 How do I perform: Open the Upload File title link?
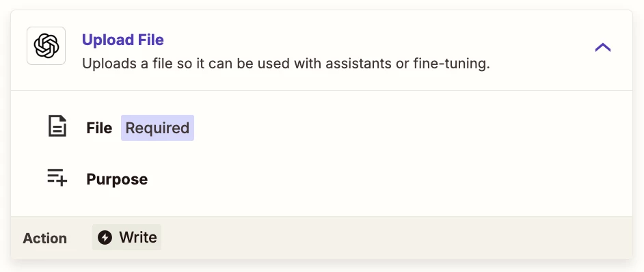123,40
